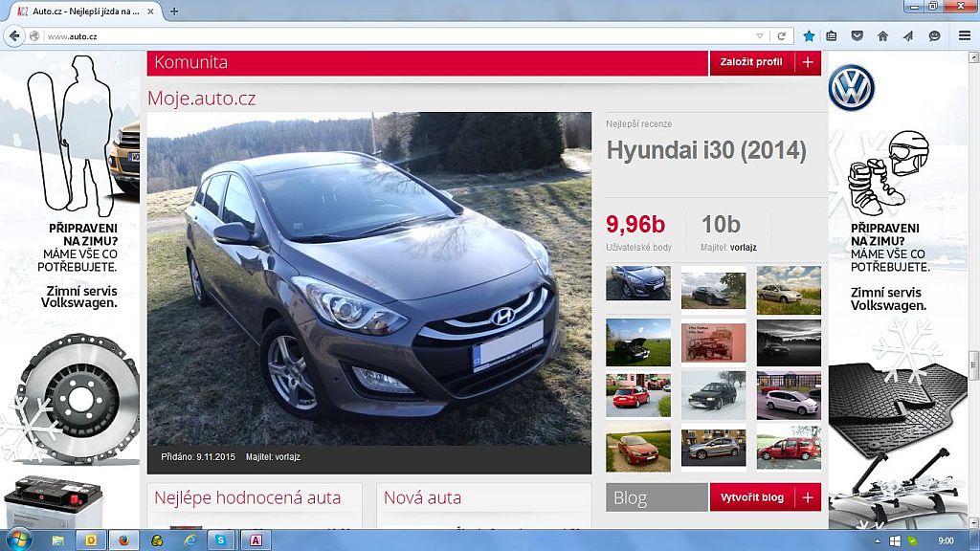Bookmark this page with the star icon

coord(809,36)
